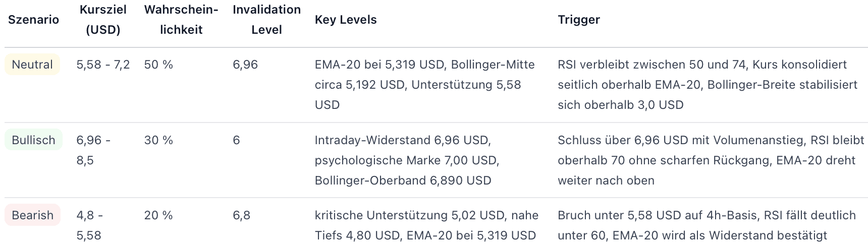Click the Bearish key levels text kritische Unterstützung
868x245 pixels.
426,225
